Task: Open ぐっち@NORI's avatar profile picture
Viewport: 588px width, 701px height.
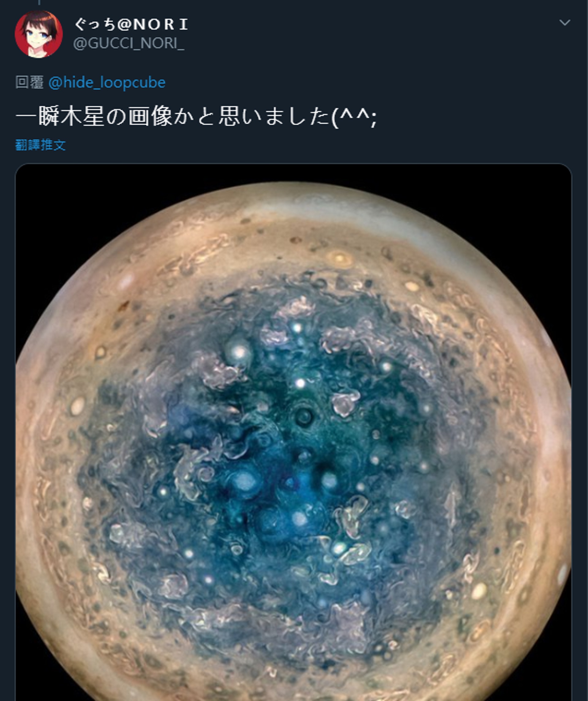Action: click(39, 34)
